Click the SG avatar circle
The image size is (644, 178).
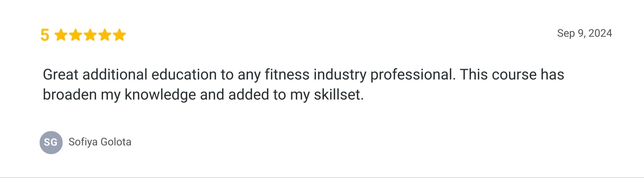[51, 142]
